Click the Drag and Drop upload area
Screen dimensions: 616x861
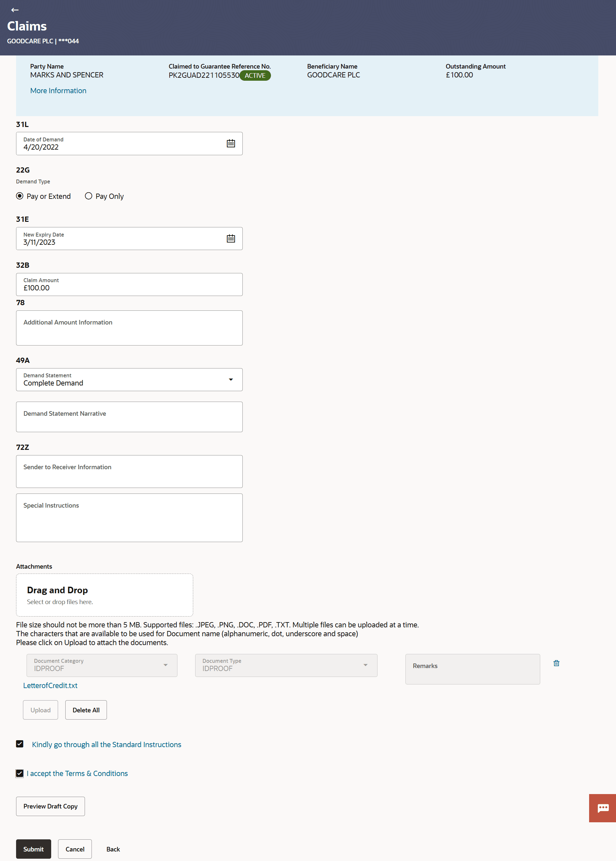point(104,595)
